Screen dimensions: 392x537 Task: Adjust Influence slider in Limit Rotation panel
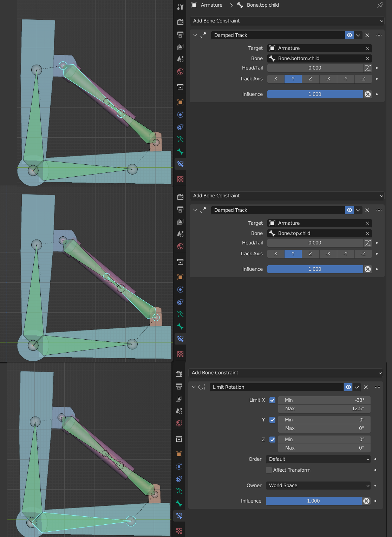tap(314, 501)
